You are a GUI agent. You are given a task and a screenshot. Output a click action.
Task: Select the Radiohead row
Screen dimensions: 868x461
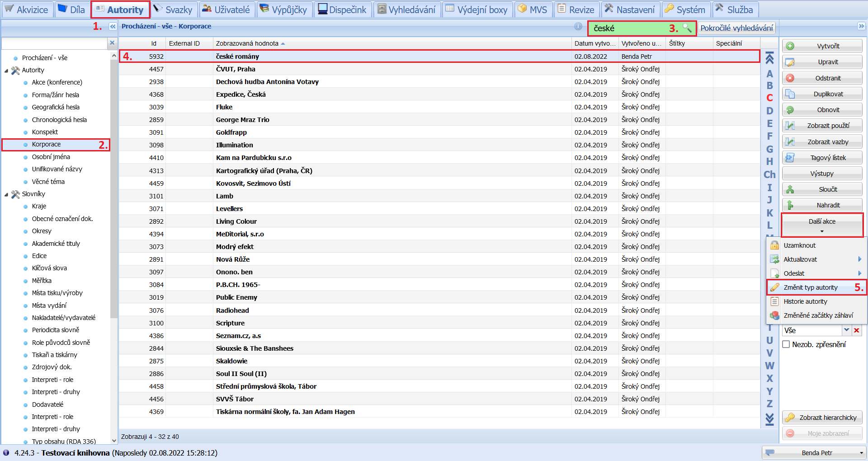(x=439, y=310)
